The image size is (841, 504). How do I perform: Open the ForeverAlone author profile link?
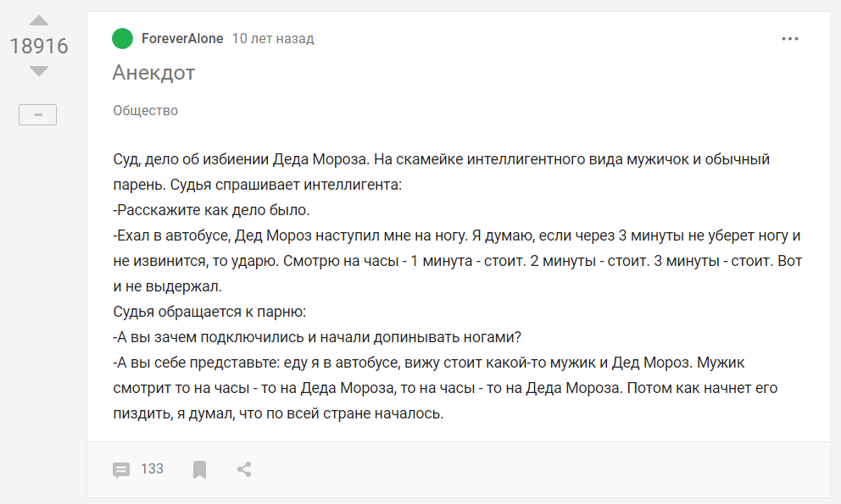[182, 39]
